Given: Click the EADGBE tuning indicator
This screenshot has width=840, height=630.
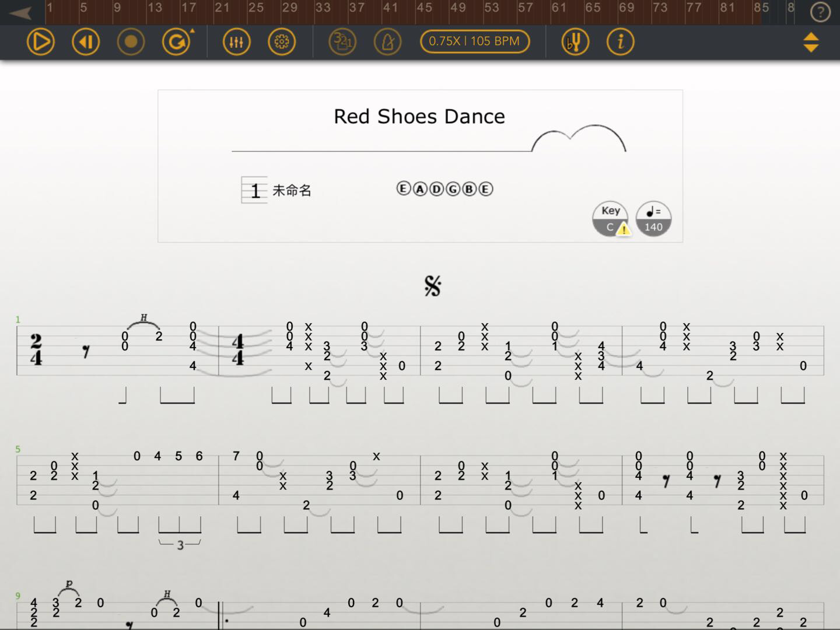Looking at the screenshot, I should coord(444,188).
